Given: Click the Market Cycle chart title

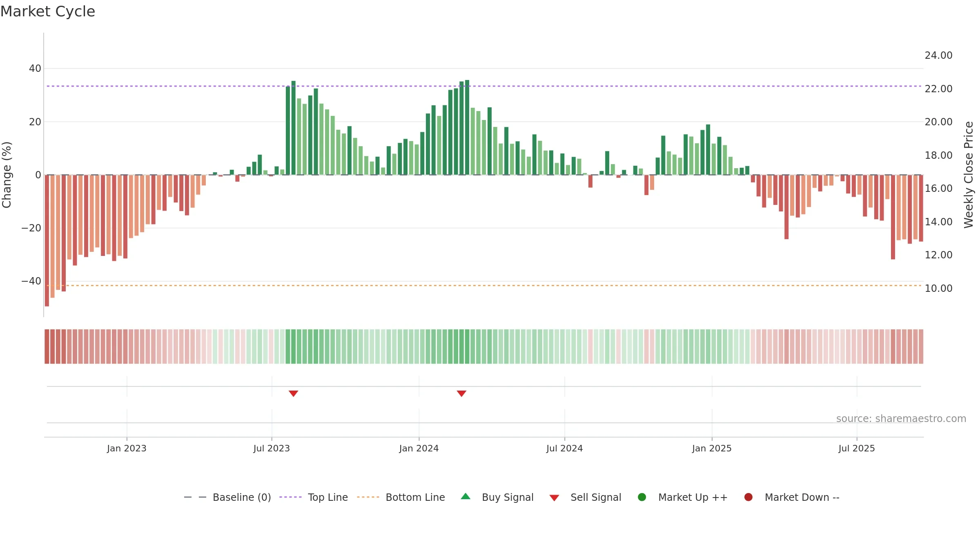Looking at the screenshot, I should point(48,11).
